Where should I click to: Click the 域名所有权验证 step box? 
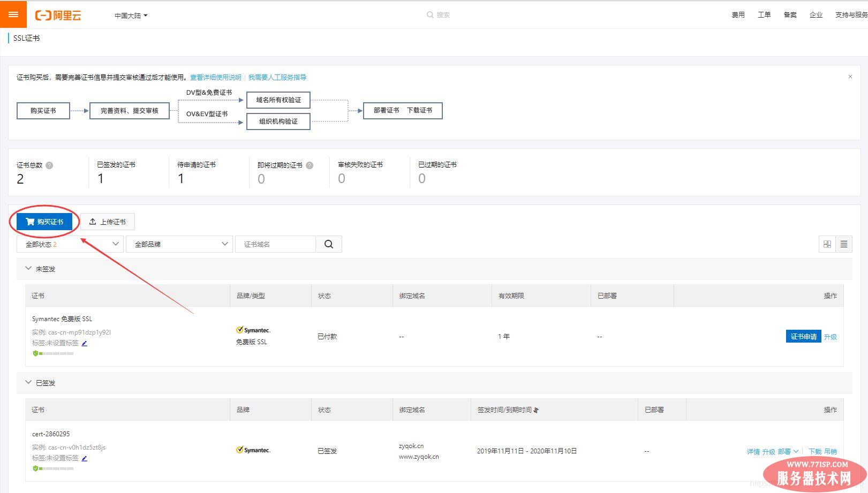(x=278, y=100)
